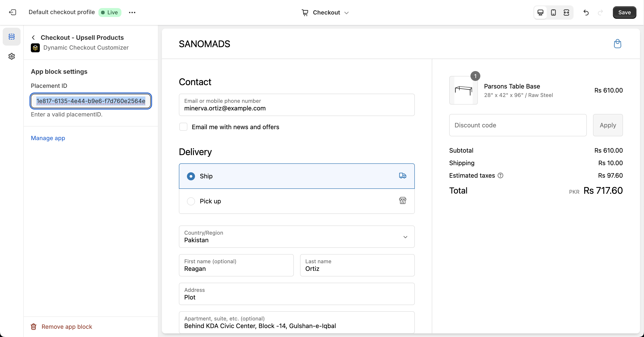Viewport: 644px width, 337px height.
Task: Click the Shipping cost Rs 10.00
Action: [x=610, y=163]
